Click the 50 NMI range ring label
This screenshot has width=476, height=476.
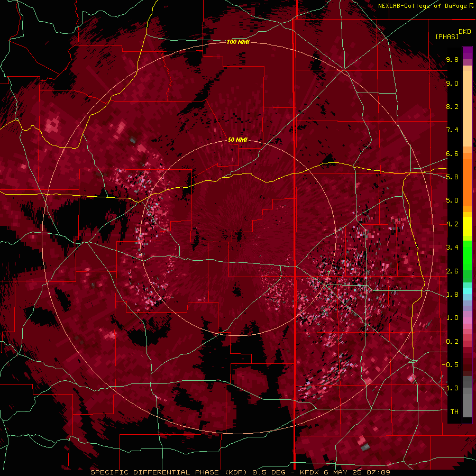tap(237, 140)
